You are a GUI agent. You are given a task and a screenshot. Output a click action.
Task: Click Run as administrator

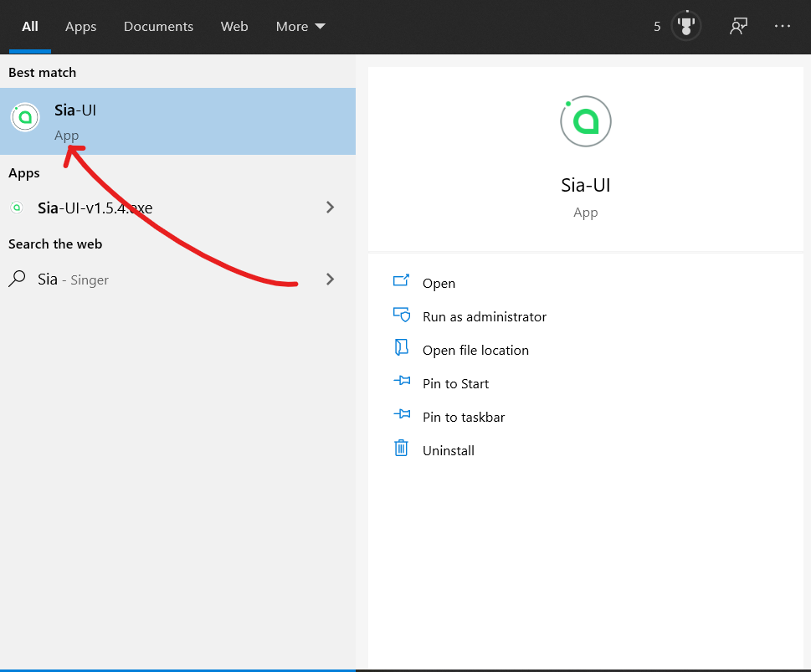pos(484,316)
